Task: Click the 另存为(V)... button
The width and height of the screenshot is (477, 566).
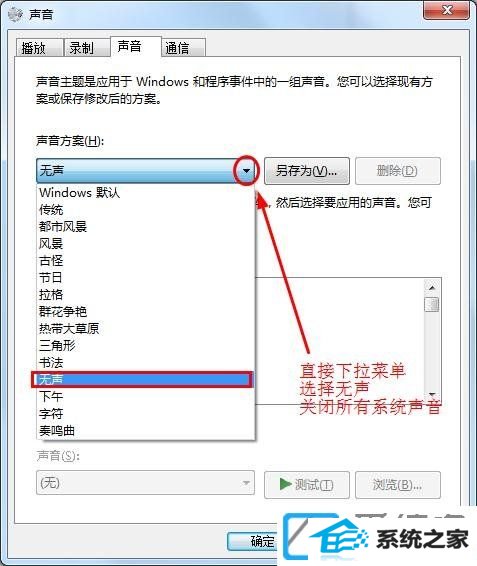Action: click(x=307, y=171)
